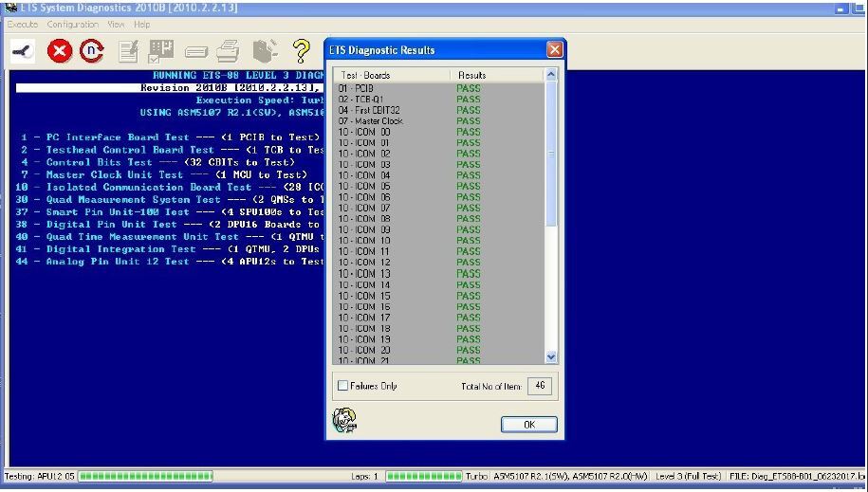Open the Configuration menu
This screenshot has width=868, height=492.
click(x=73, y=25)
